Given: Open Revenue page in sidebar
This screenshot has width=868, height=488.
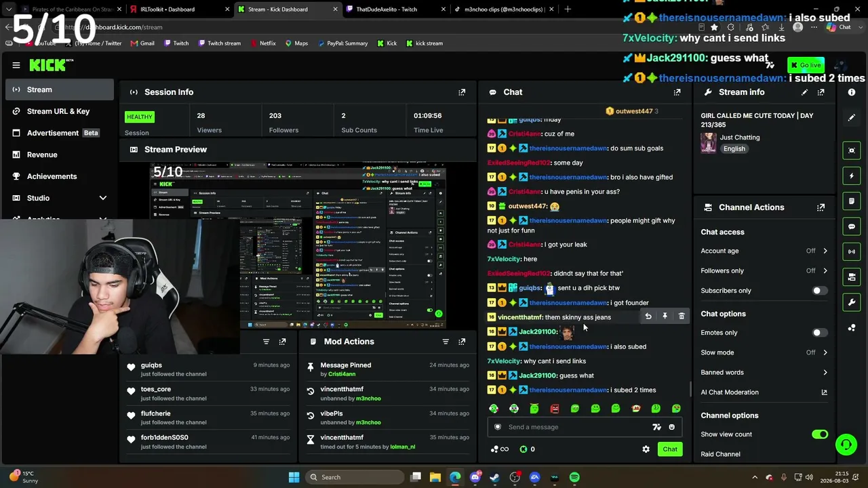Looking at the screenshot, I should 60,155.
